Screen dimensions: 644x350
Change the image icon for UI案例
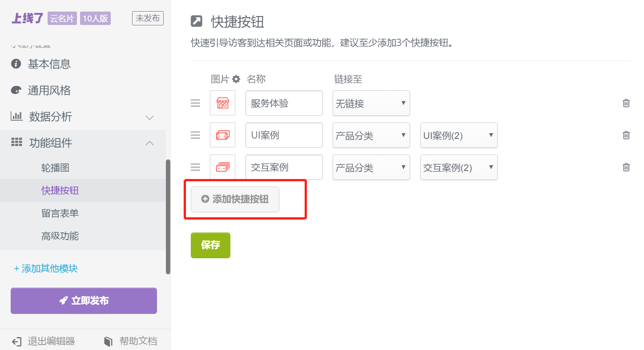pos(222,135)
